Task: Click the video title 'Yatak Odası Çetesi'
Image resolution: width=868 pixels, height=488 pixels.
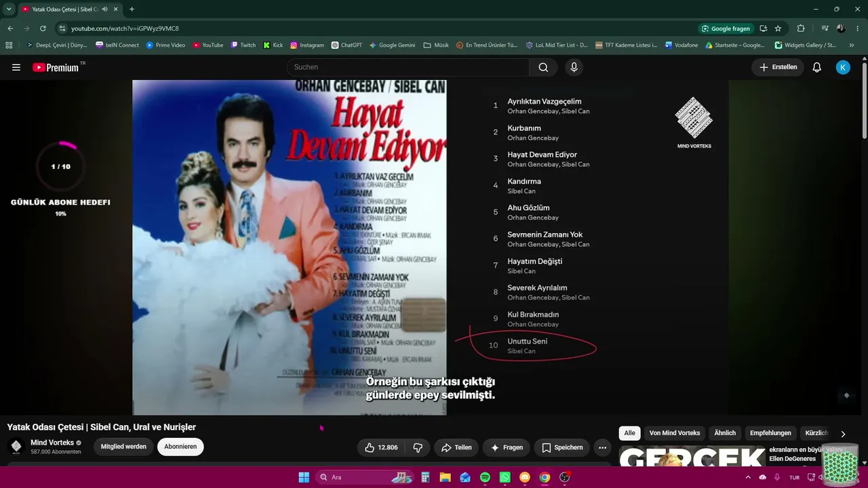Action: tap(101, 427)
